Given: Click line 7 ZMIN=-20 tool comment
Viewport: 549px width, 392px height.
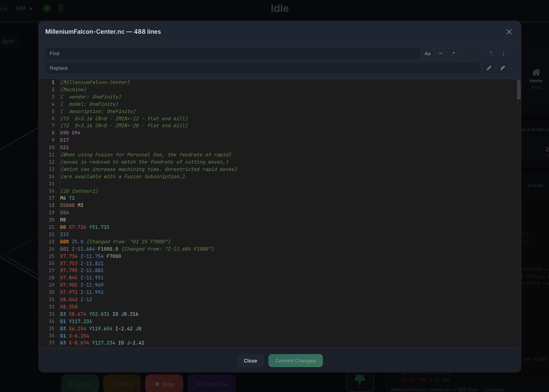Looking at the screenshot, I should pos(124,126).
